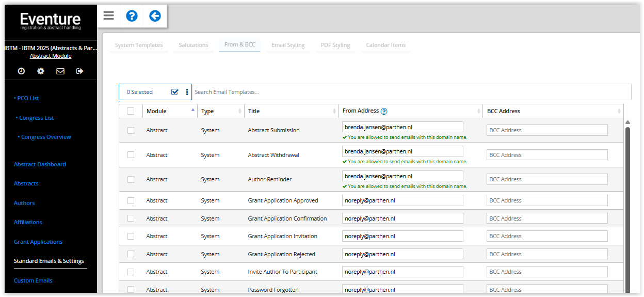
Task: Check the header row select-all checkbox
Action: pos(131,111)
